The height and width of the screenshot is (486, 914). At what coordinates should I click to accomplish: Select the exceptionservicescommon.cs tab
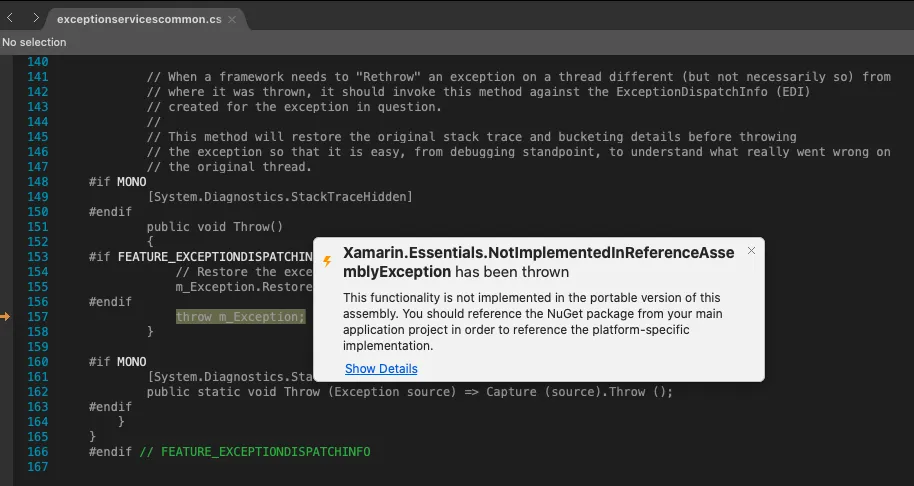(x=139, y=19)
